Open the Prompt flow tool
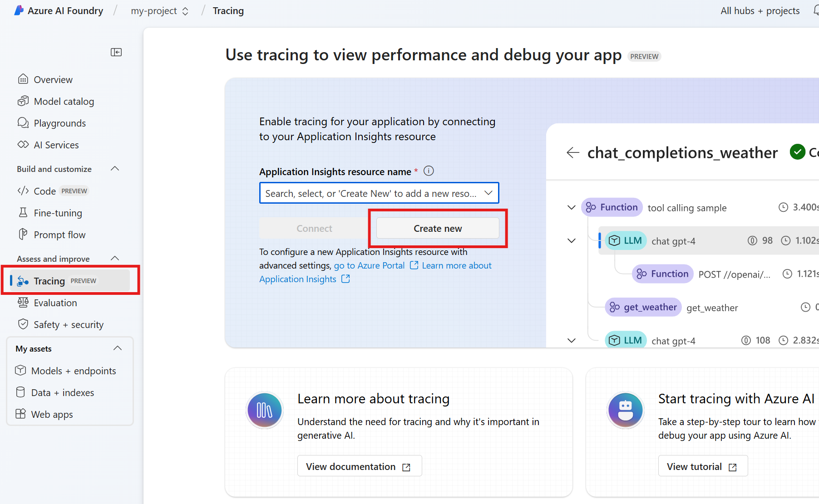Screen dimensions: 819x504 [59, 234]
